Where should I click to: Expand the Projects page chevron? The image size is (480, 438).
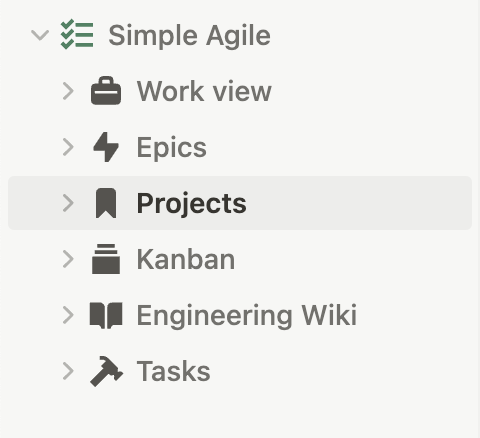68,203
